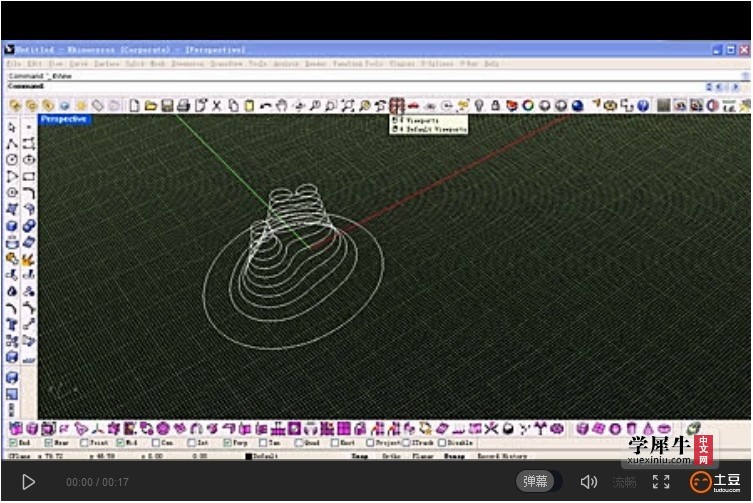
Task: Click the Perspective viewport title
Action: click(x=63, y=119)
